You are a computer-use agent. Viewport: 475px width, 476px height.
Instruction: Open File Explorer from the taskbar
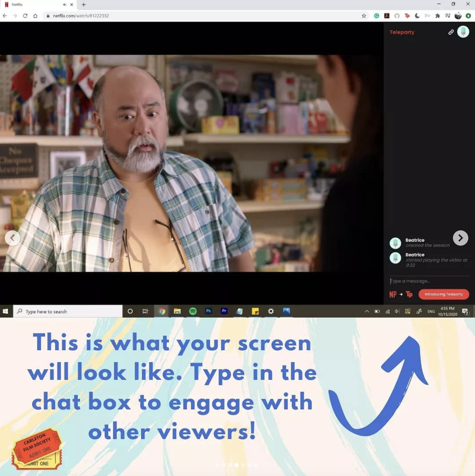177,311
